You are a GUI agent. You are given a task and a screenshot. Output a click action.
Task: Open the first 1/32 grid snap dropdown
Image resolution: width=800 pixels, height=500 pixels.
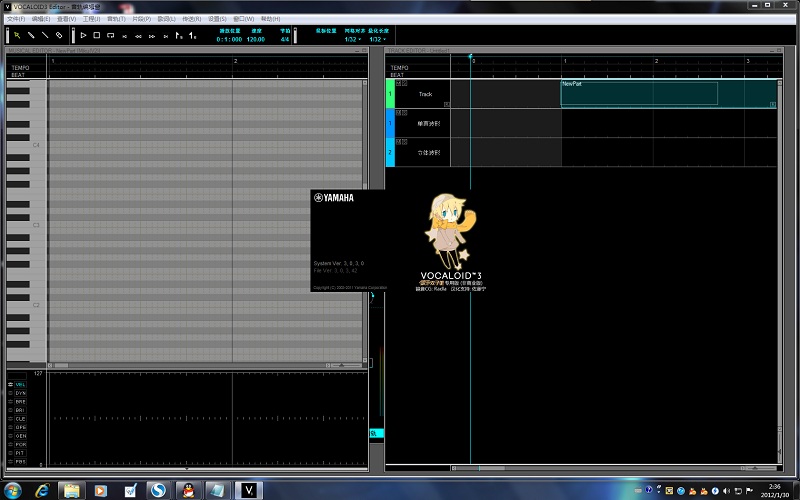(348, 39)
